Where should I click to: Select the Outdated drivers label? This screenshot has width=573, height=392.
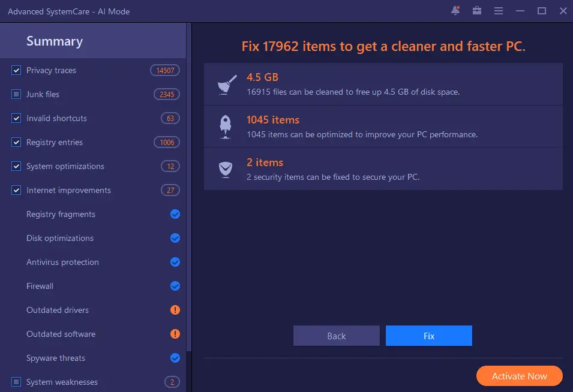pyautogui.click(x=58, y=310)
